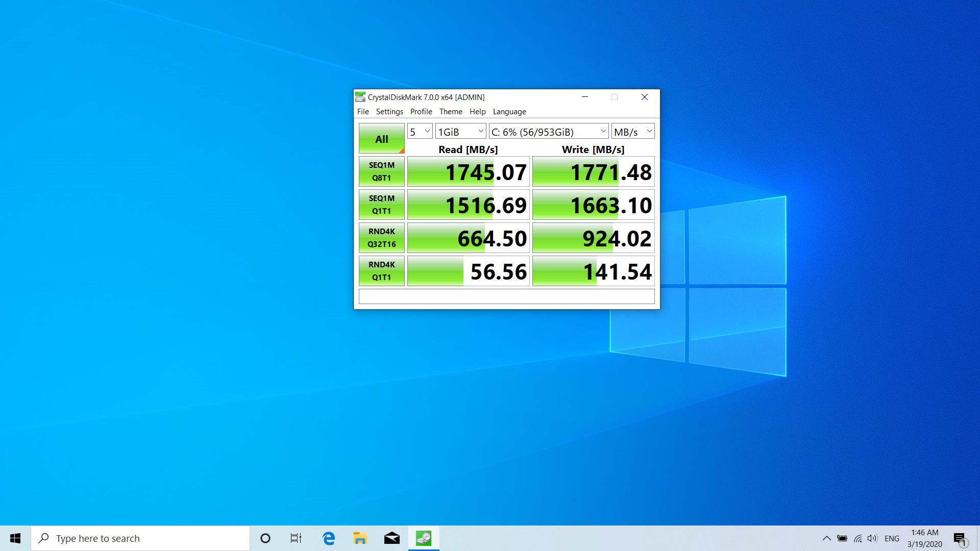
Task: Minimize the CrystalDiskMark window
Action: point(585,97)
